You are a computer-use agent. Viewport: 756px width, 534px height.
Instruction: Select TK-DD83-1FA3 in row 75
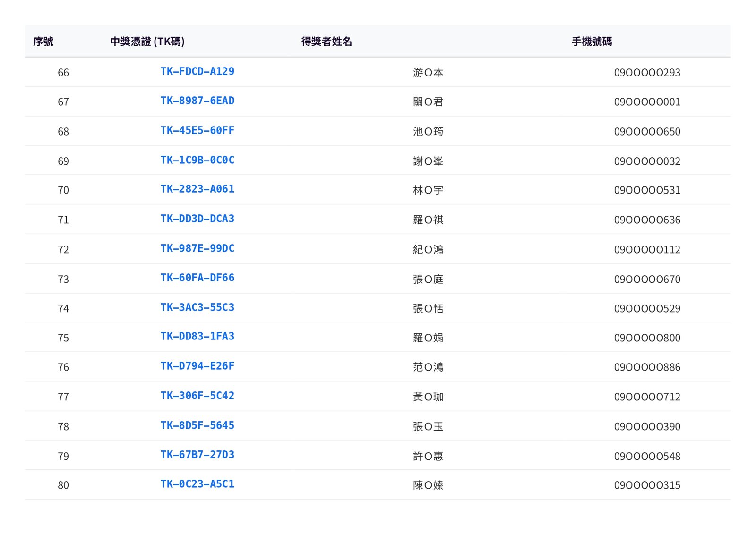[x=197, y=336]
